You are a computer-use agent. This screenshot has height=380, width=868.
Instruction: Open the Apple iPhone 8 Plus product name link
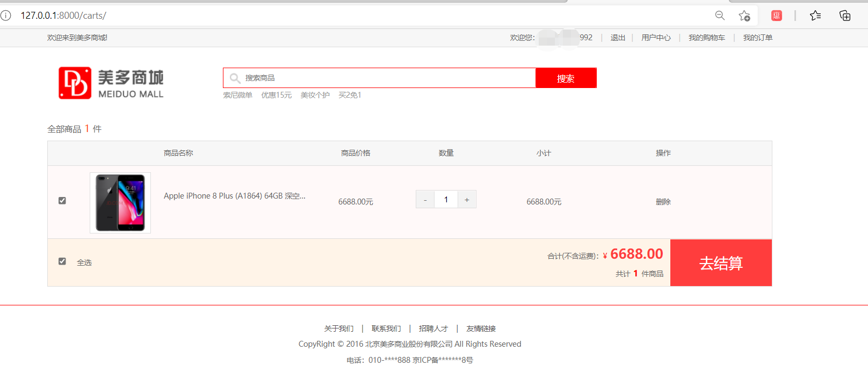pyautogui.click(x=235, y=196)
